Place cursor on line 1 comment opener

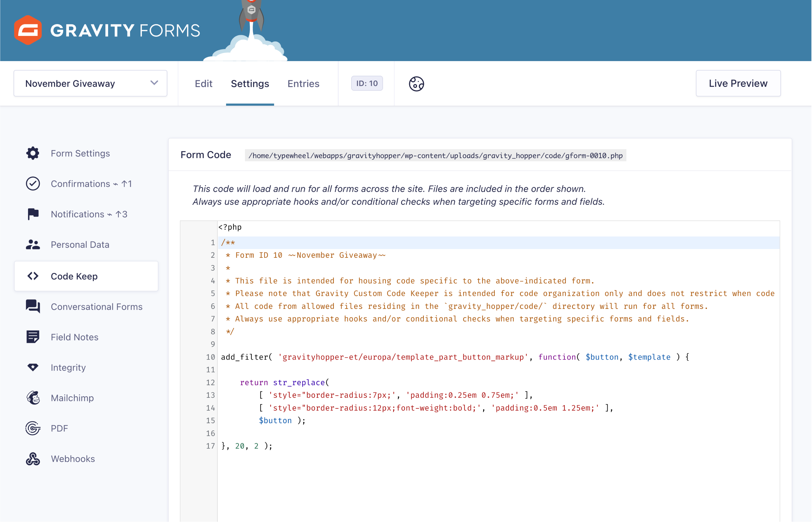[228, 243]
